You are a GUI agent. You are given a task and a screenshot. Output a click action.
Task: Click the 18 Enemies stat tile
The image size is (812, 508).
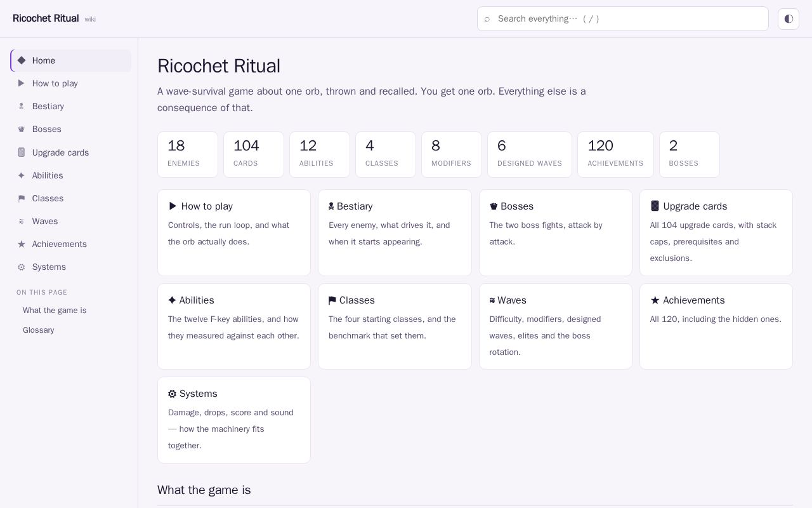pyautogui.click(x=188, y=154)
